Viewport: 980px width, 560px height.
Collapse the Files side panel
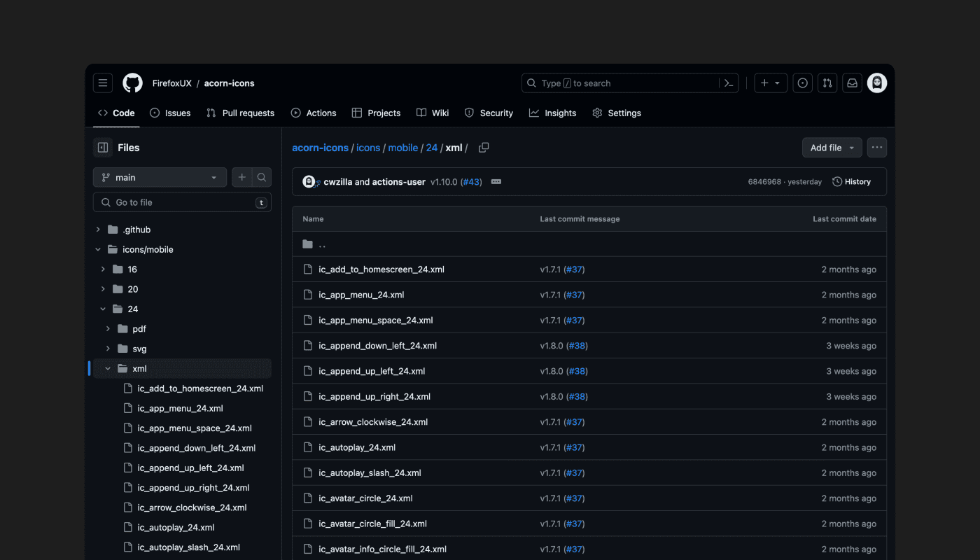(x=103, y=148)
